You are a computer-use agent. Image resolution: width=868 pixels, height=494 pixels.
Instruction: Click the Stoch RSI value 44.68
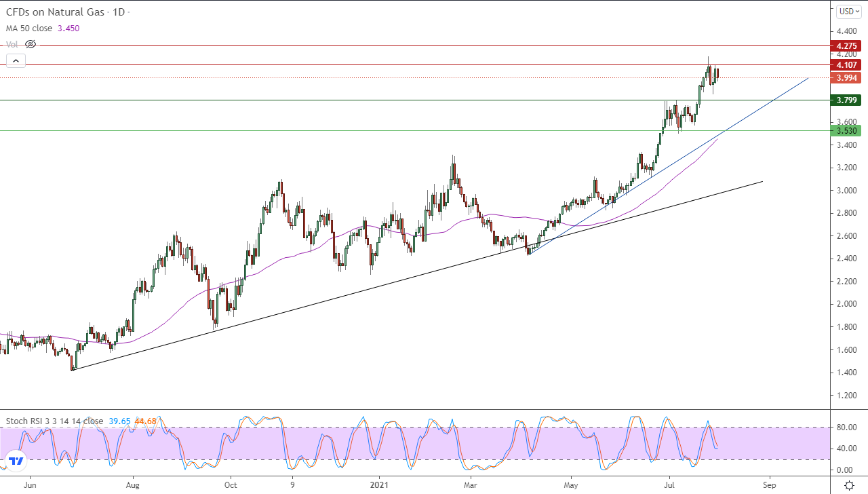(145, 421)
